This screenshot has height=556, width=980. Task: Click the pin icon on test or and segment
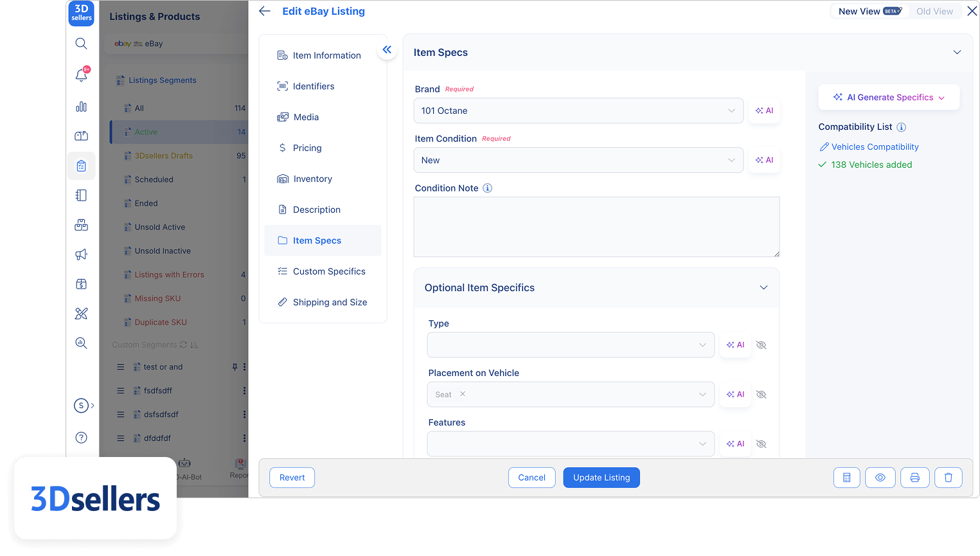[235, 367]
